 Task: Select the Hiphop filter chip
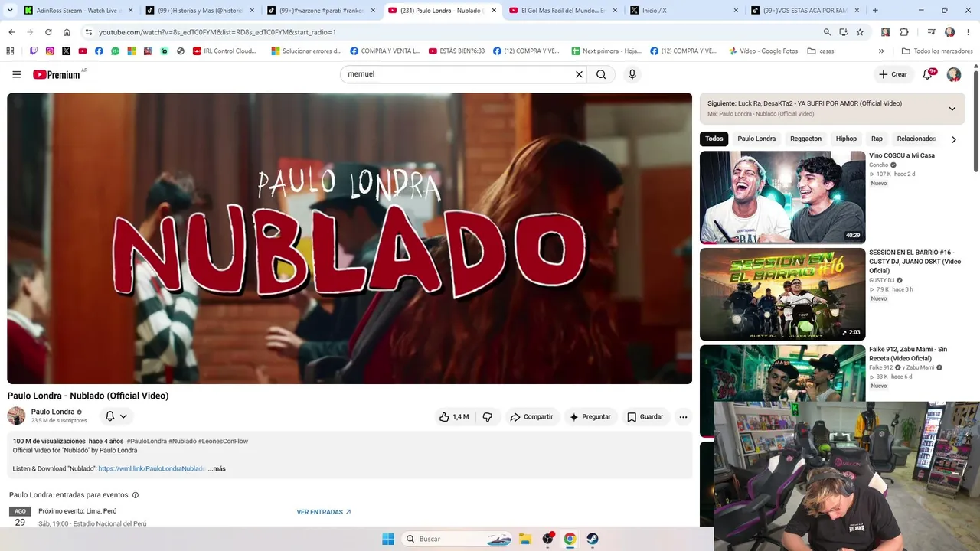coord(846,139)
